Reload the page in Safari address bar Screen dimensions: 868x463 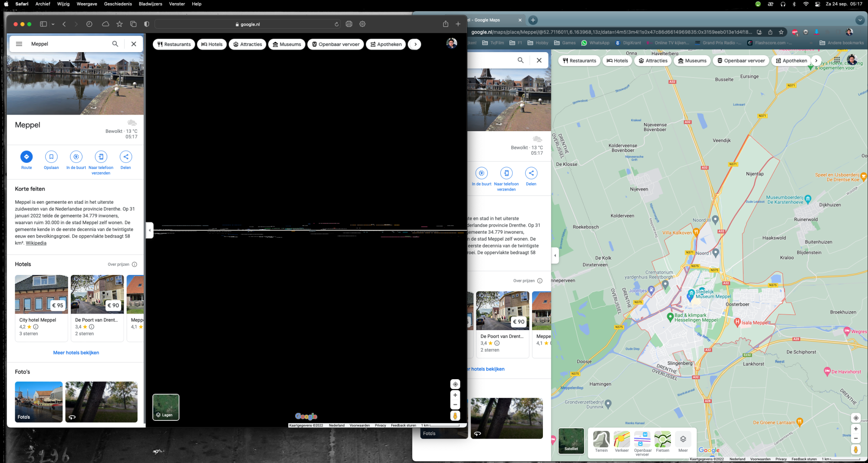coord(336,24)
